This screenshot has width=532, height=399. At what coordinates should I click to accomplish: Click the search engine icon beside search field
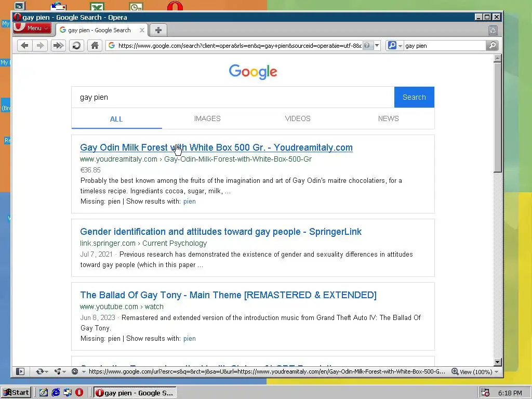click(x=392, y=45)
